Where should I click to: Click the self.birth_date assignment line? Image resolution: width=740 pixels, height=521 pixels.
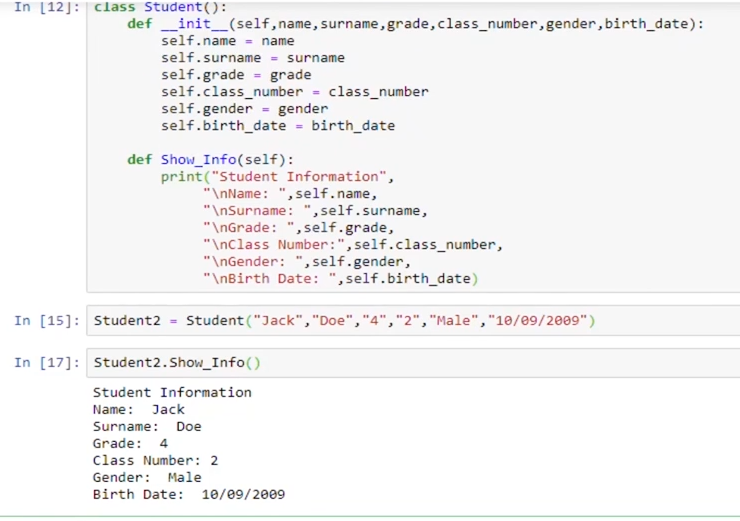point(277,126)
